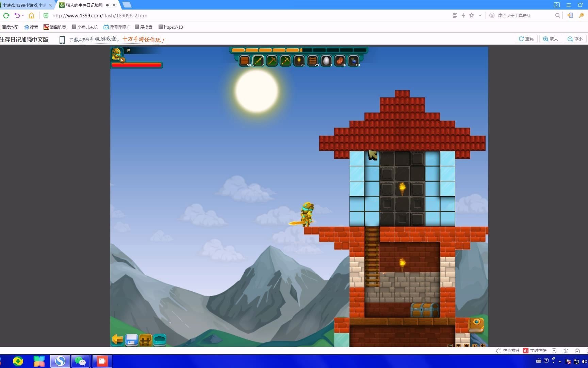Expand the undo history dropdown arrow
The width and height of the screenshot is (588, 368).
point(23,15)
